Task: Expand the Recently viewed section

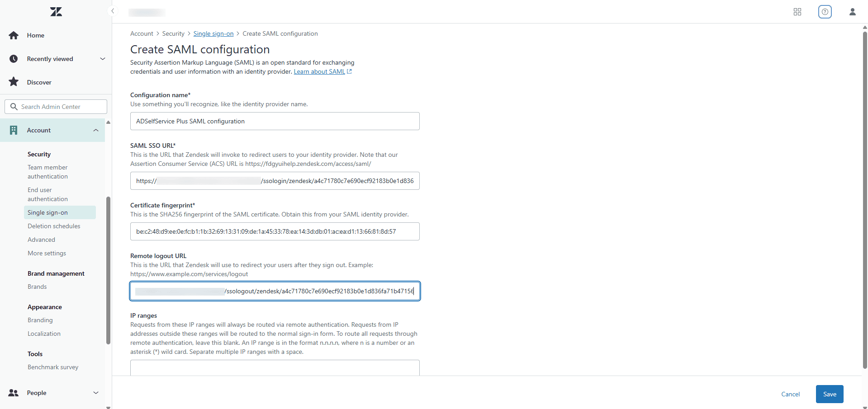Action: pos(102,58)
